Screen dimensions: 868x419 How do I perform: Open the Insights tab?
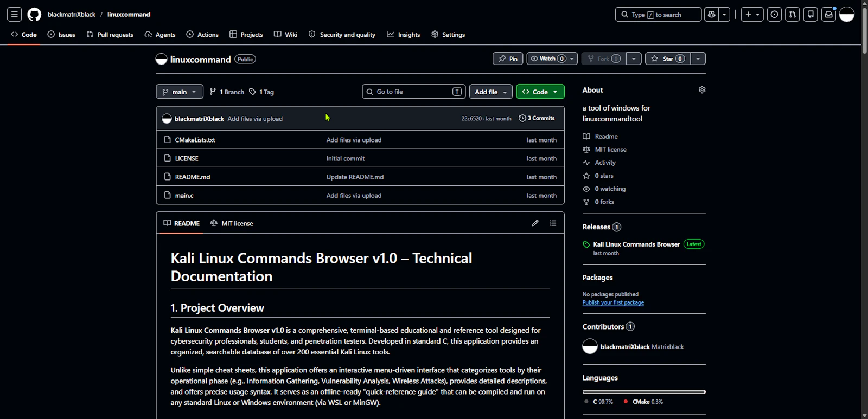pos(404,35)
